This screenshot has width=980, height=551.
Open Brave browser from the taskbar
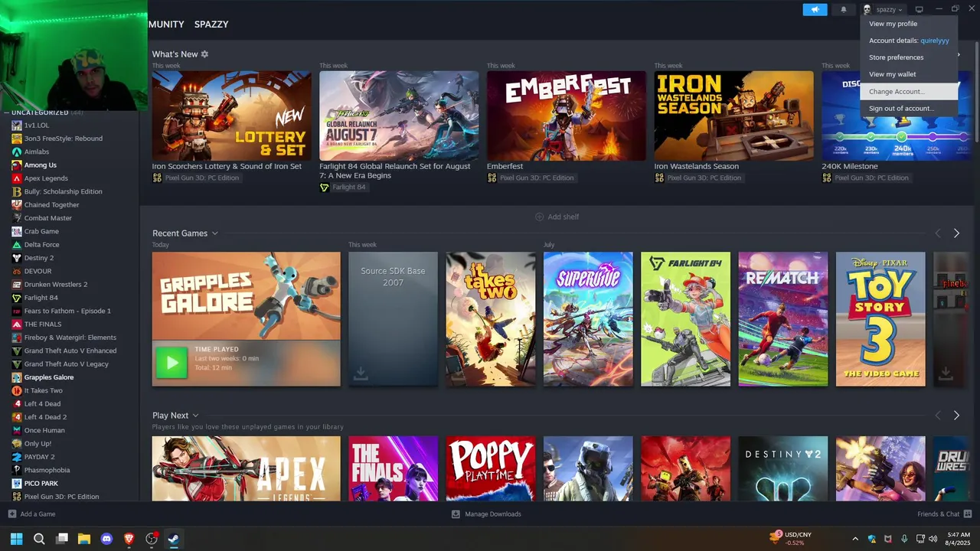click(x=129, y=539)
